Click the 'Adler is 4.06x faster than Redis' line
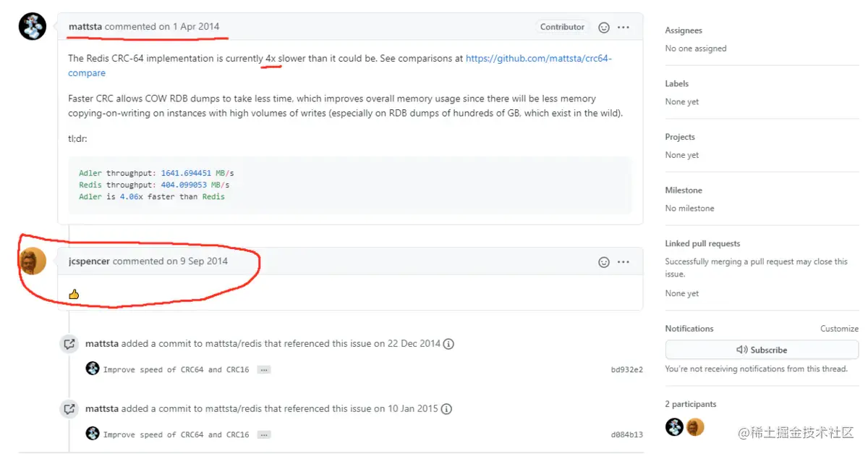This screenshot has height=454, width=868. 152,197
